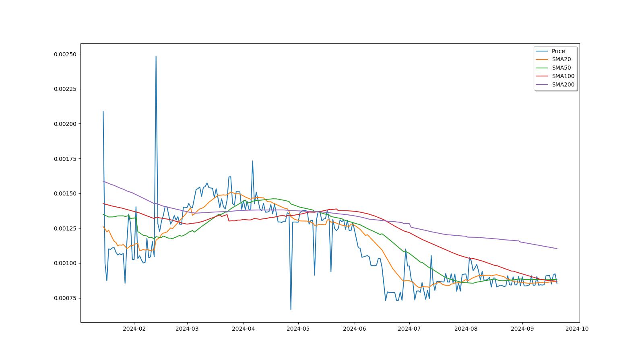Click the 0.00200 y-axis label
Screen dimensions: 644x362
point(65,124)
